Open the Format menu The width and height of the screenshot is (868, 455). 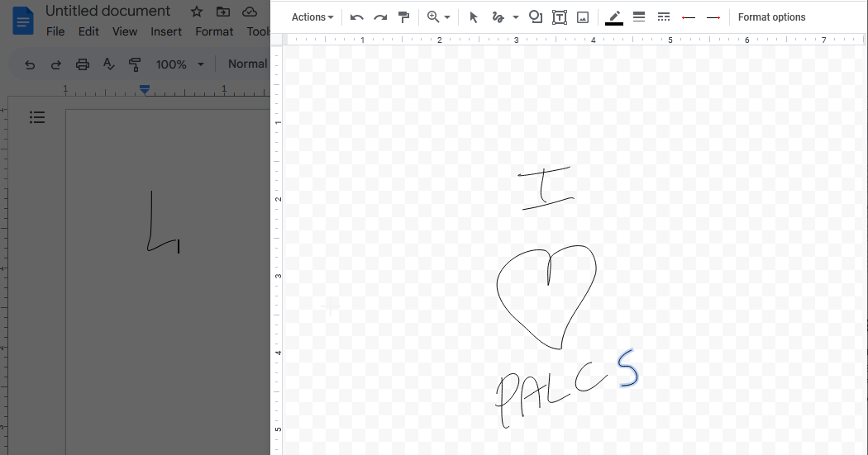click(x=214, y=31)
